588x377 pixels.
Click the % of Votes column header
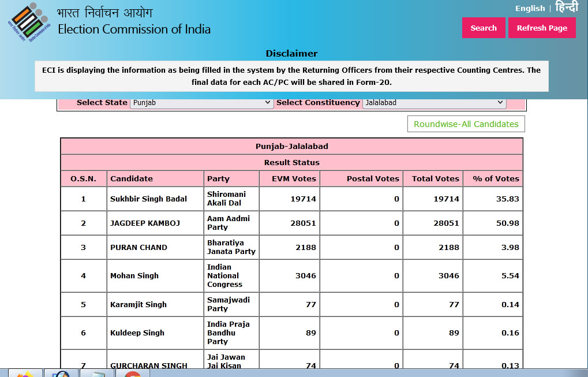(493, 178)
